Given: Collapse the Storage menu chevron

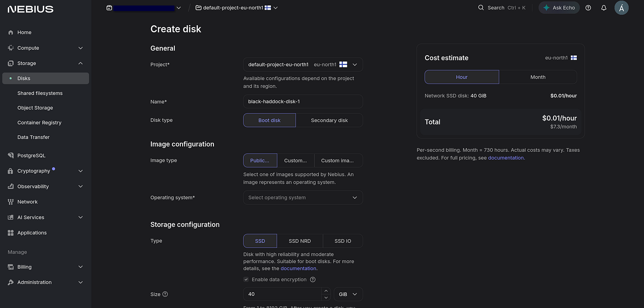Looking at the screenshot, I should point(80,63).
